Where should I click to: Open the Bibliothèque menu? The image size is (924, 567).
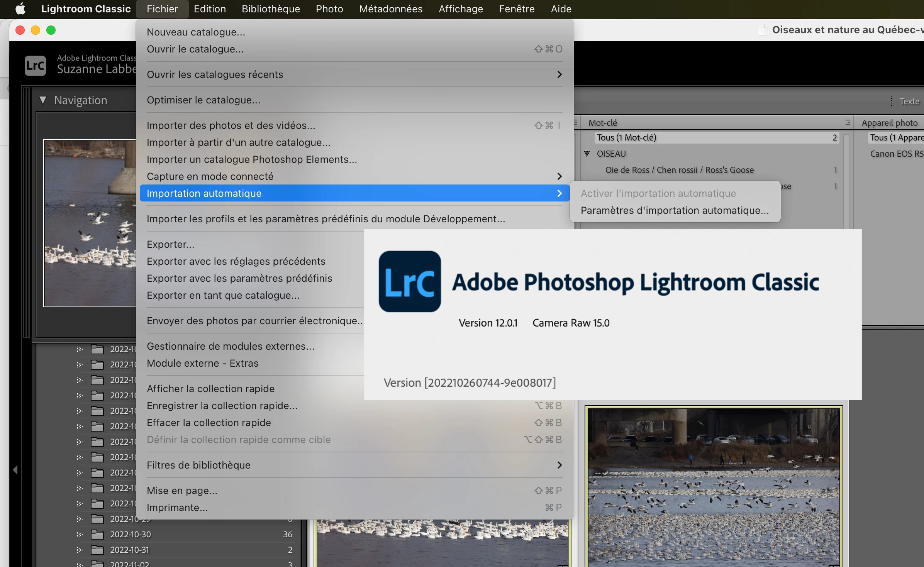(271, 9)
